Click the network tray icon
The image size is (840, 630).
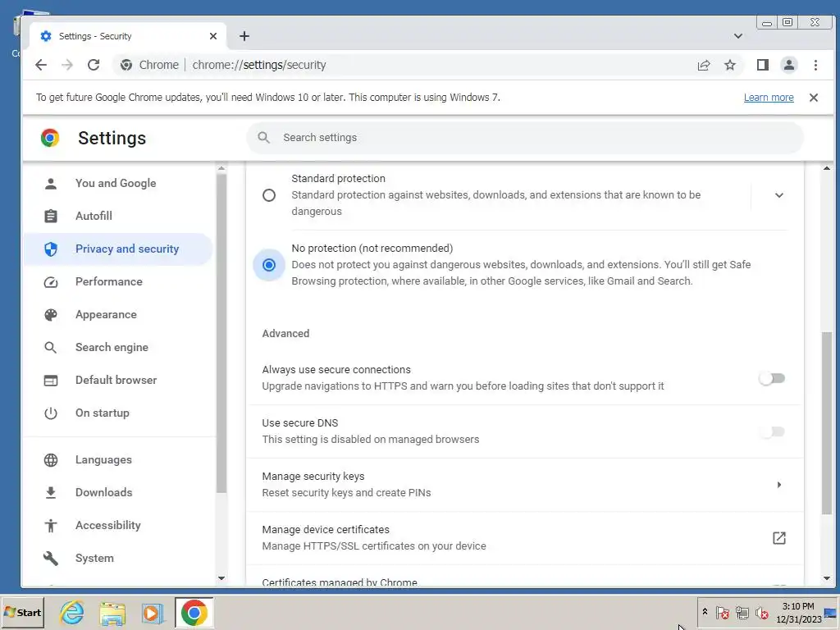tap(742, 612)
